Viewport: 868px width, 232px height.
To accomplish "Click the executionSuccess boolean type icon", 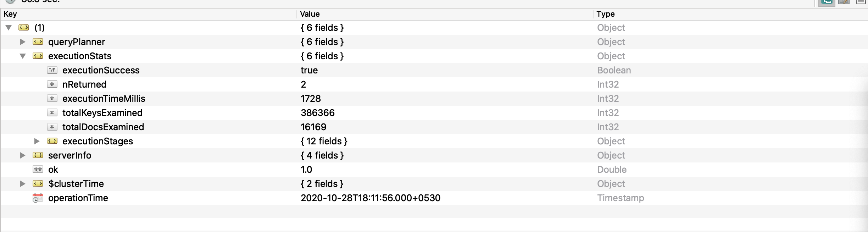I will (x=52, y=70).
